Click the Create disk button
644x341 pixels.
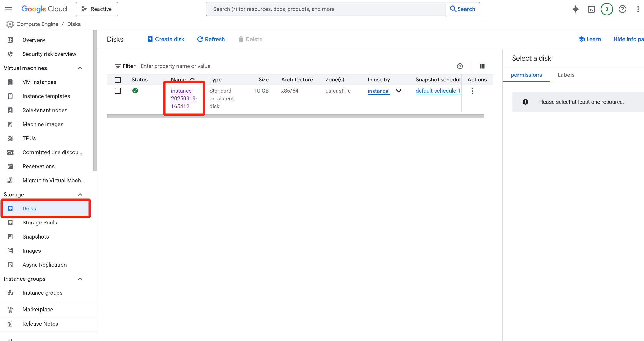[x=166, y=39]
